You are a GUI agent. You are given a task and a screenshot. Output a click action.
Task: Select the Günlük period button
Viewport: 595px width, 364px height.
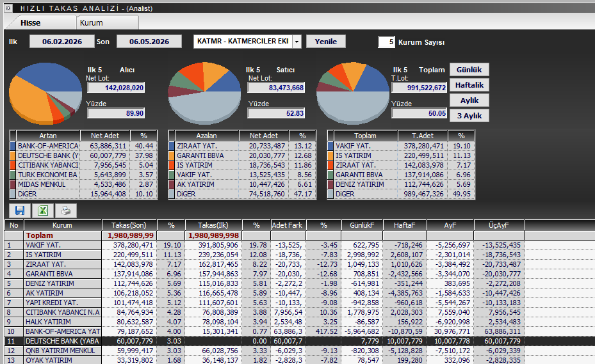[x=469, y=70]
